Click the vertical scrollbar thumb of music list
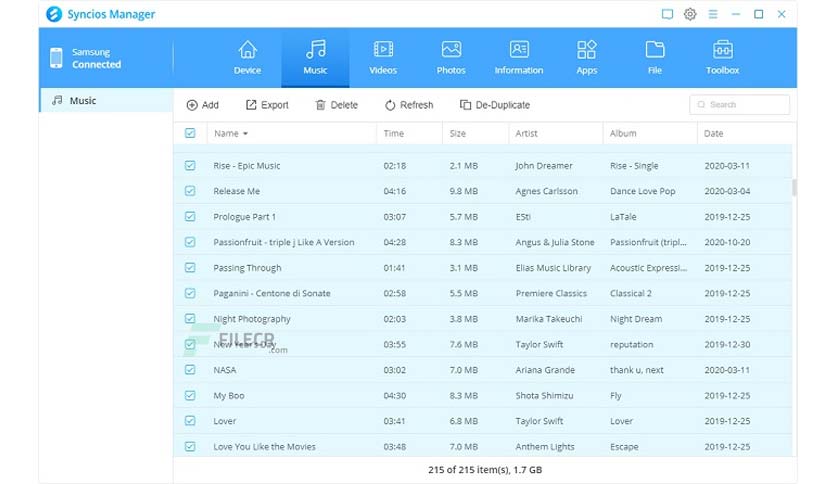The width and height of the screenshot is (836, 484). pyautogui.click(x=794, y=187)
